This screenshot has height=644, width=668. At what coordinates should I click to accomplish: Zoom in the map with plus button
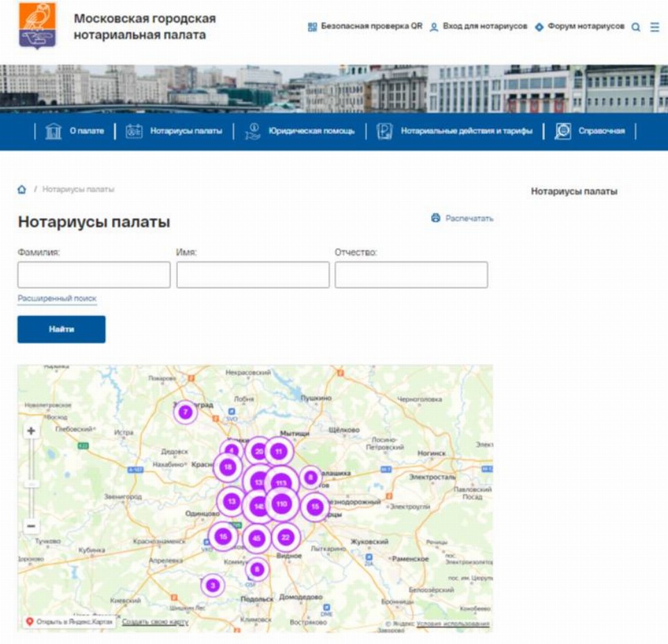tap(31, 431)
